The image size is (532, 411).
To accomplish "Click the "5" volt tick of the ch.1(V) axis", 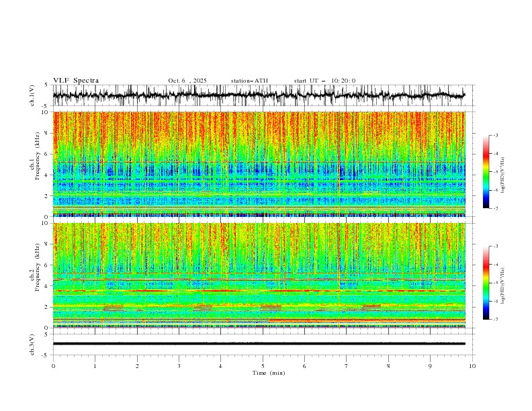I will pos(46,85).
